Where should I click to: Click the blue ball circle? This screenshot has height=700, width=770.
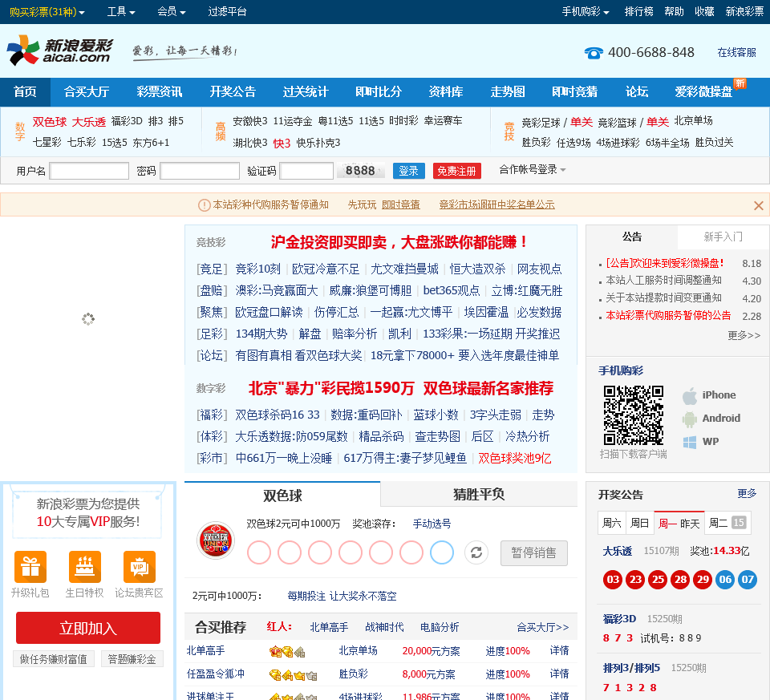click(441, 552)
